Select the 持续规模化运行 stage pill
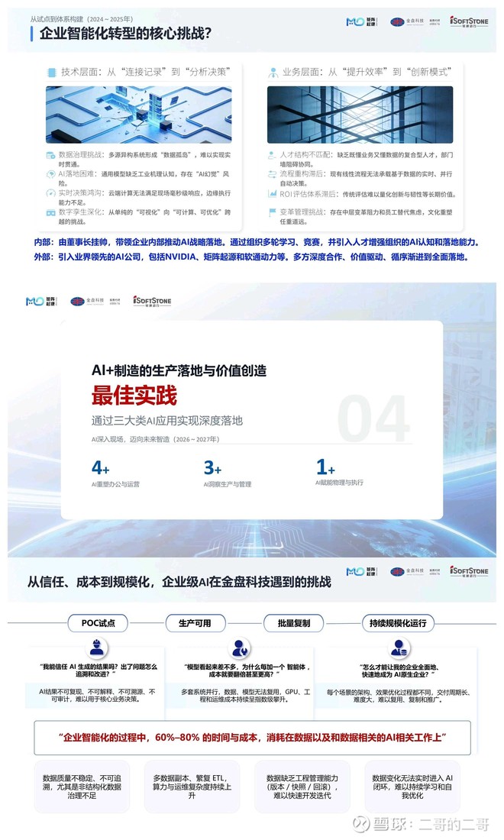 398,623
